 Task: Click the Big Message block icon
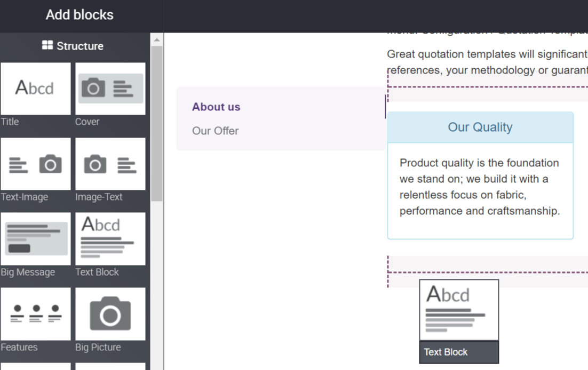pos(35,239)
